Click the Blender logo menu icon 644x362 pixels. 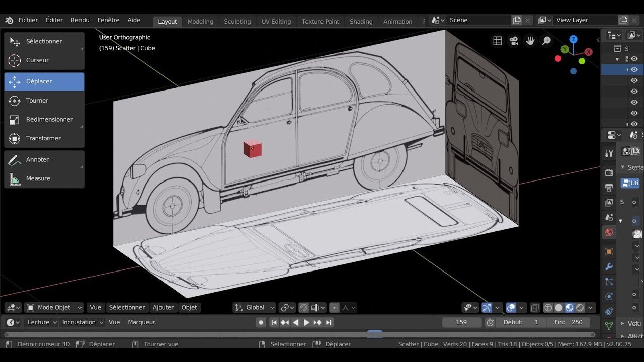9,20
